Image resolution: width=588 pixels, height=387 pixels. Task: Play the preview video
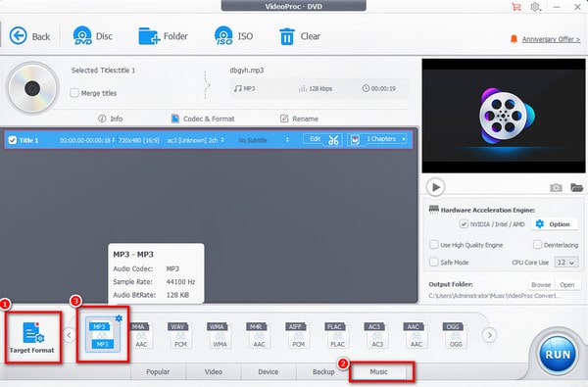(x=435, y=187)
